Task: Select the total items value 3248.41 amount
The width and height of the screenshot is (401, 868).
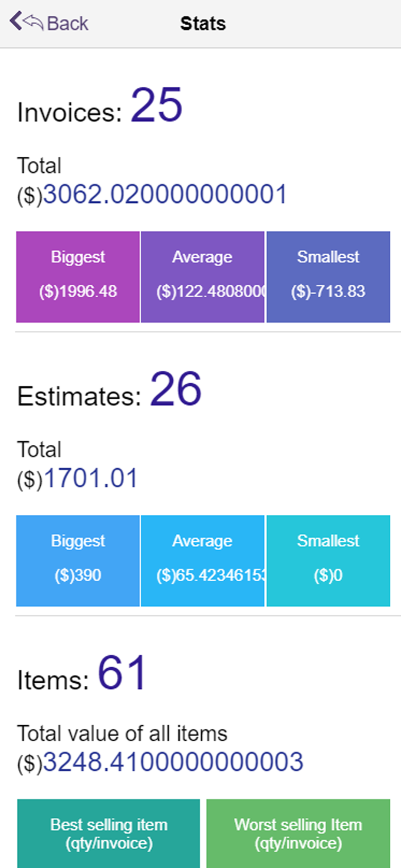Action: tap(173, 762)
